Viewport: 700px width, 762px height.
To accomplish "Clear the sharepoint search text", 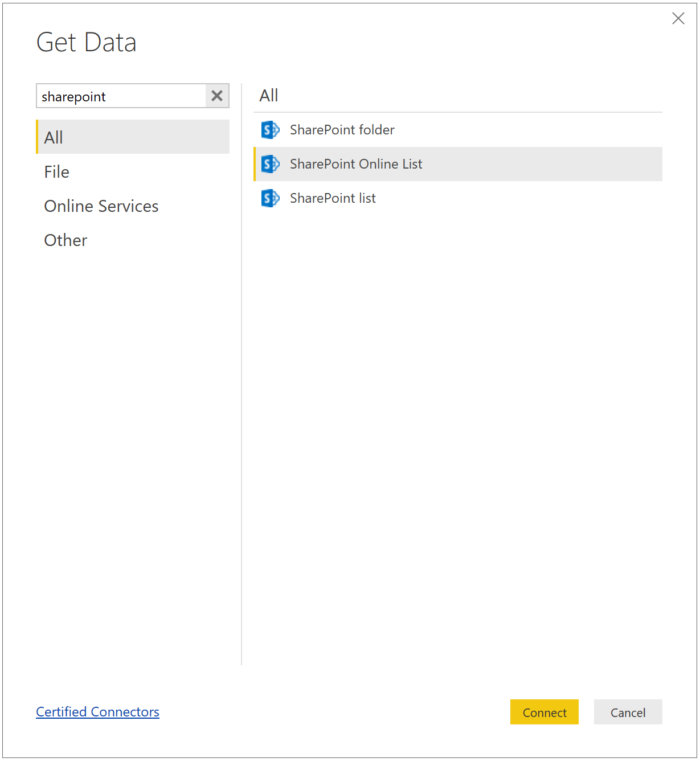I will click(x=216, y=96).
